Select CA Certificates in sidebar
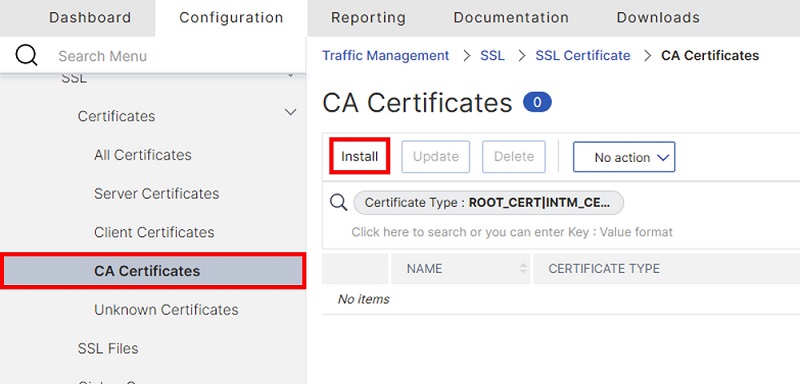The width and height of the screenshot is (800, 384). click(x=153, y=271)
